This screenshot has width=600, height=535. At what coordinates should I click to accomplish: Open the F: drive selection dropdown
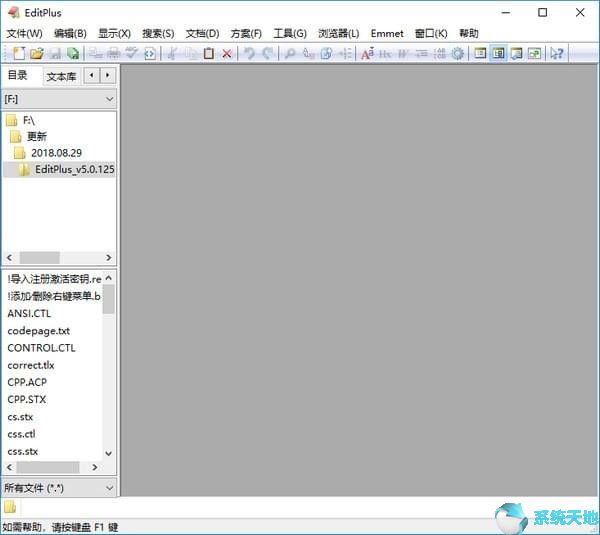(109, 99)
